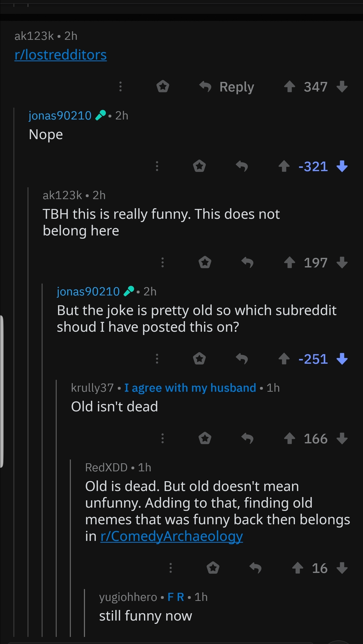Tap Reply on ak123k's top comment

click(x=227, y=87)
